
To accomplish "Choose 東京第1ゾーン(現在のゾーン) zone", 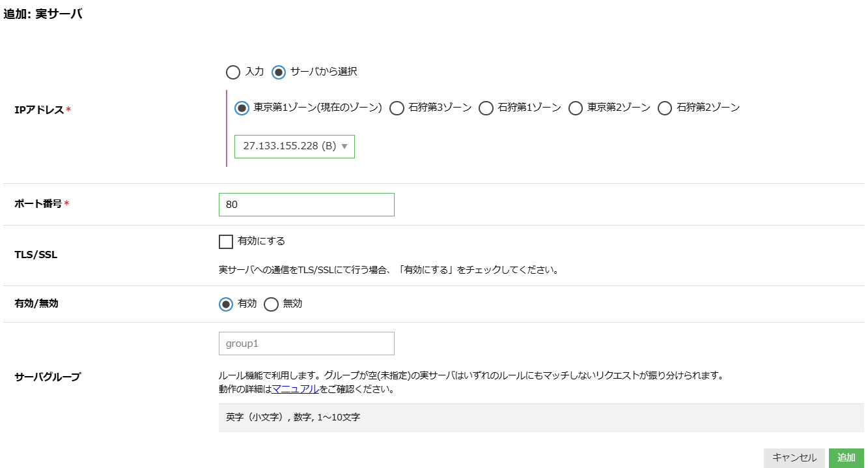I will point(242,108).
